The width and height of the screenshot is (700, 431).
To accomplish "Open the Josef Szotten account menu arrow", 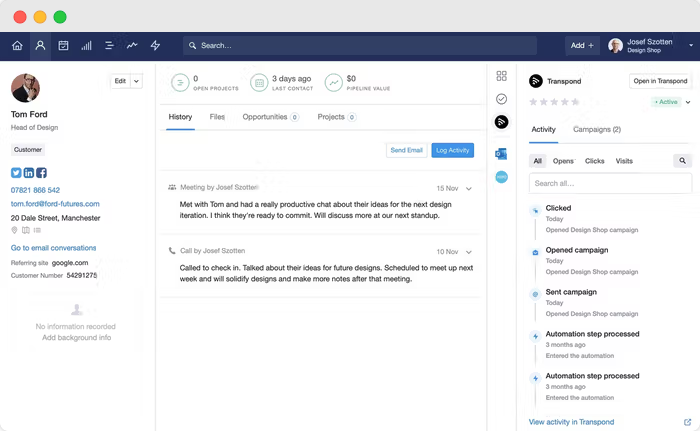I will pos(691,46).
